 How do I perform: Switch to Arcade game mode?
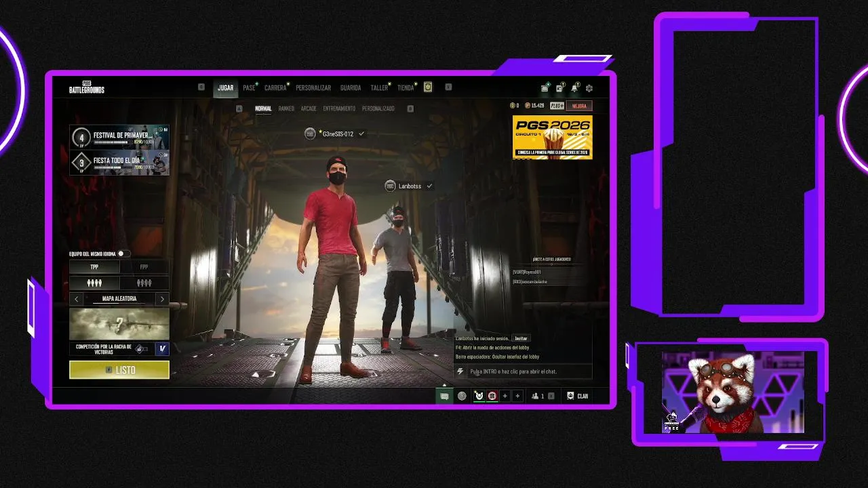click(309, 108)
